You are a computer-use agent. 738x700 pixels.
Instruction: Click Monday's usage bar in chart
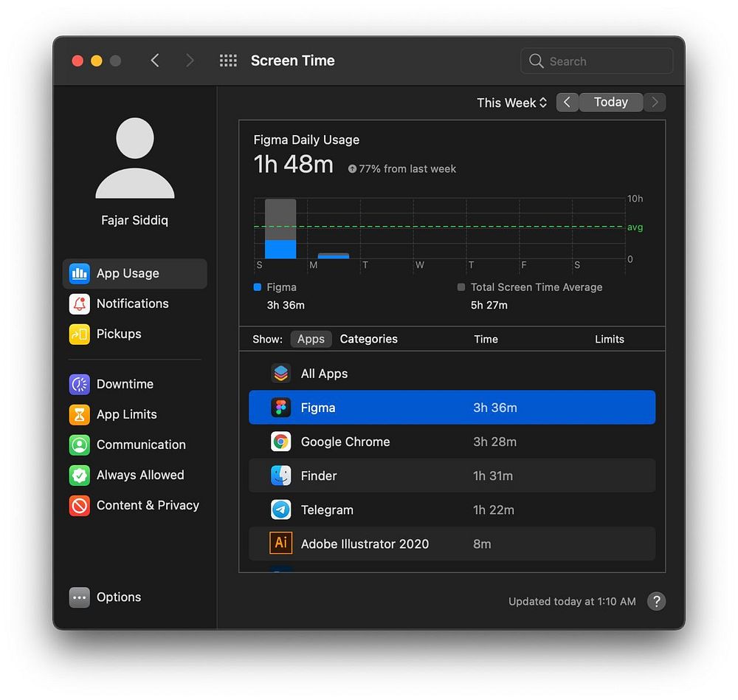tap(334, 255)
